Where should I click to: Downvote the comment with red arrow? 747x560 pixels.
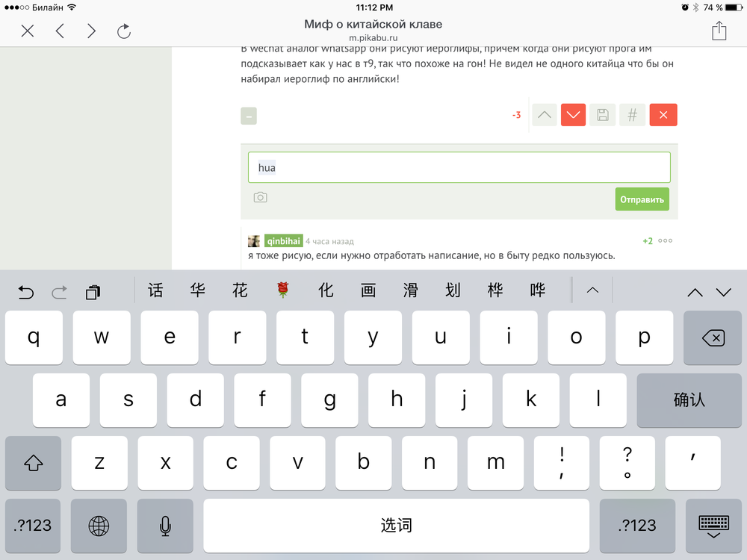(x=573, y=115)
